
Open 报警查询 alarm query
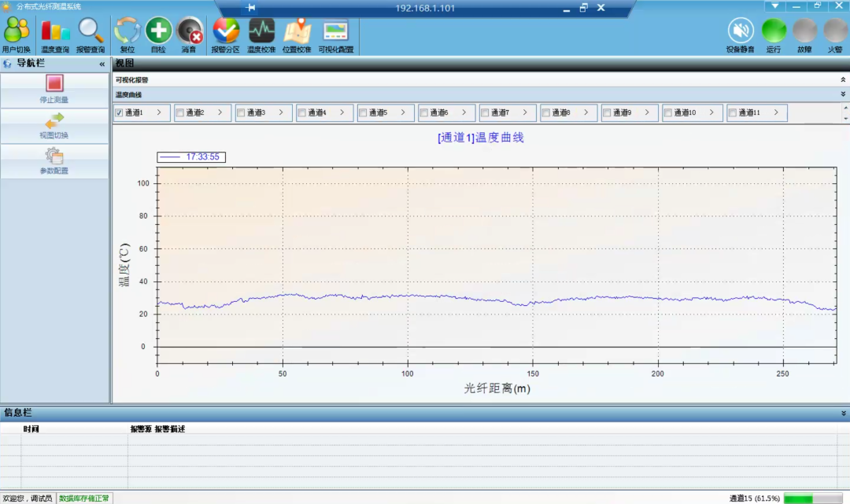point(90,35)
